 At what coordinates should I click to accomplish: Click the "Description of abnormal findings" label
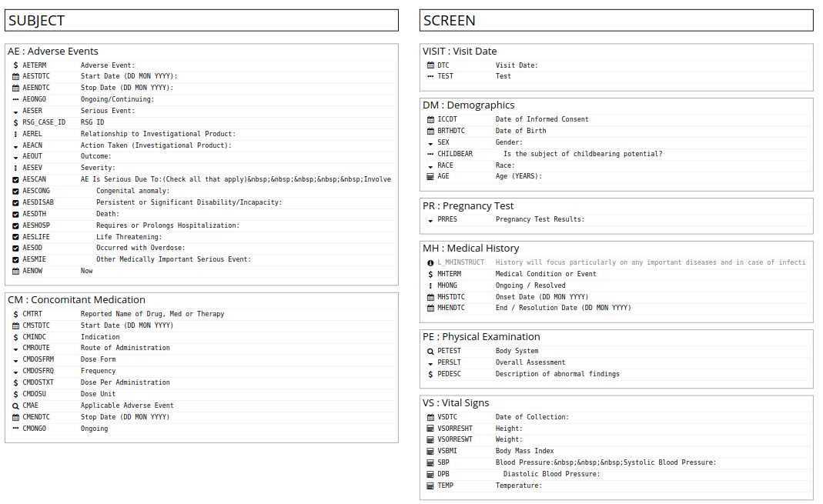click(x=557, y=375)
